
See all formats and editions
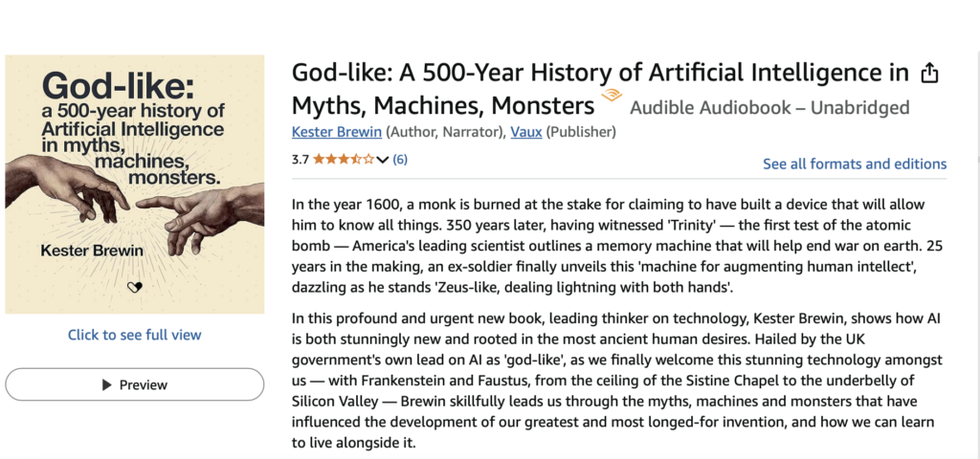855,164
